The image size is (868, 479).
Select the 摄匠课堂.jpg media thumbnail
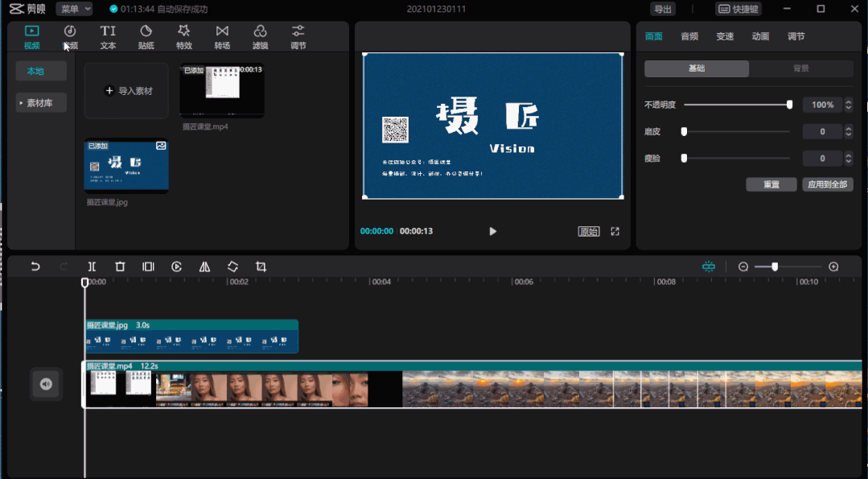pos(126,166)
